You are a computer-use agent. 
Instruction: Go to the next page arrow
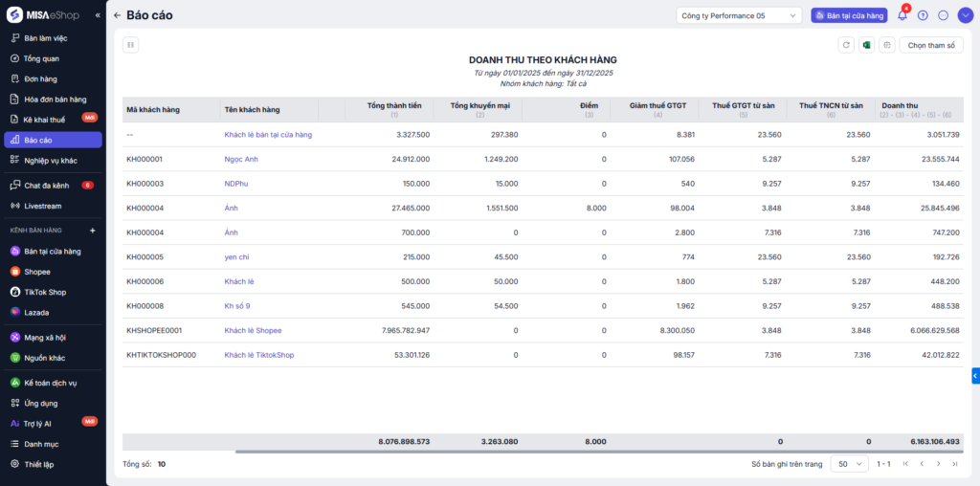click(x=937, y=463)
